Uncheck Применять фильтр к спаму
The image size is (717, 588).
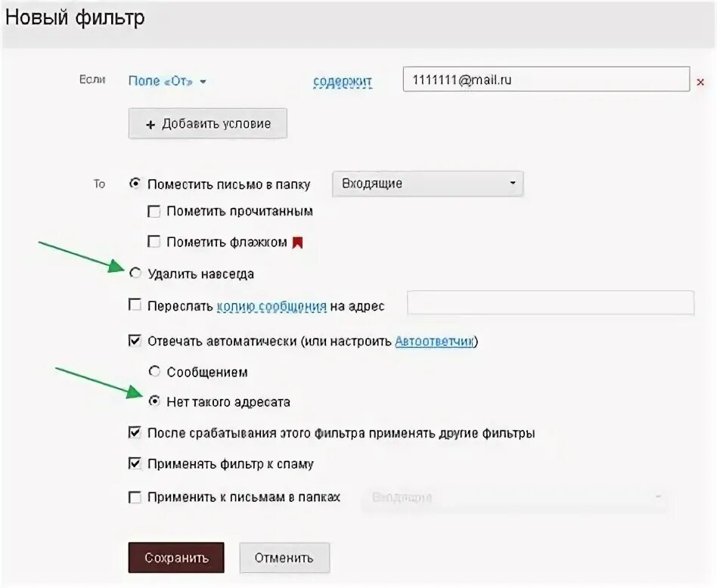point(135,463)
